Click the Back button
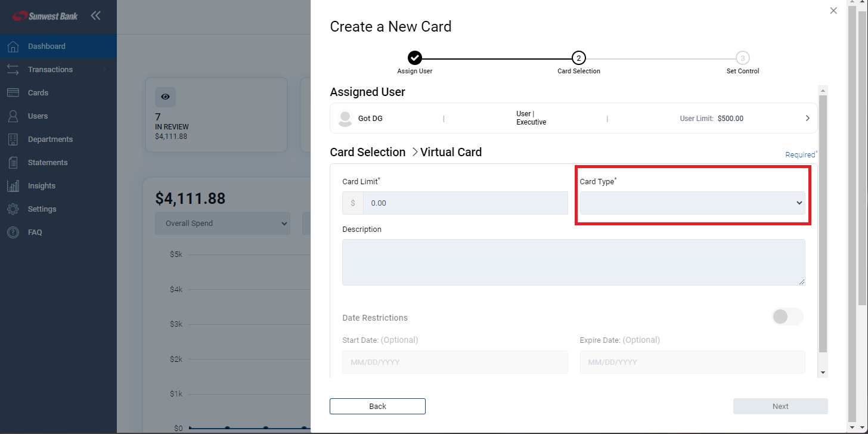 click(377, 406)
